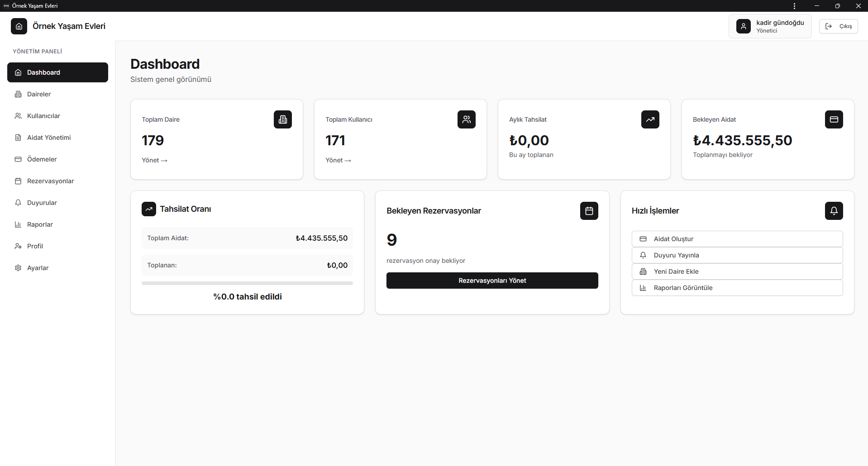Open the Rezervasyonlar page from the sidebar

50,181
